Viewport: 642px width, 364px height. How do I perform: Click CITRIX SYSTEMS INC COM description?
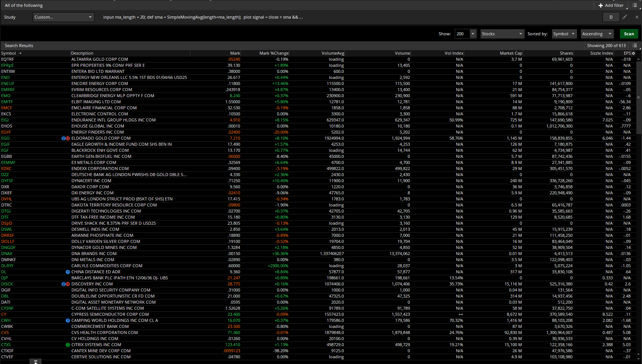tap(96, 345)
